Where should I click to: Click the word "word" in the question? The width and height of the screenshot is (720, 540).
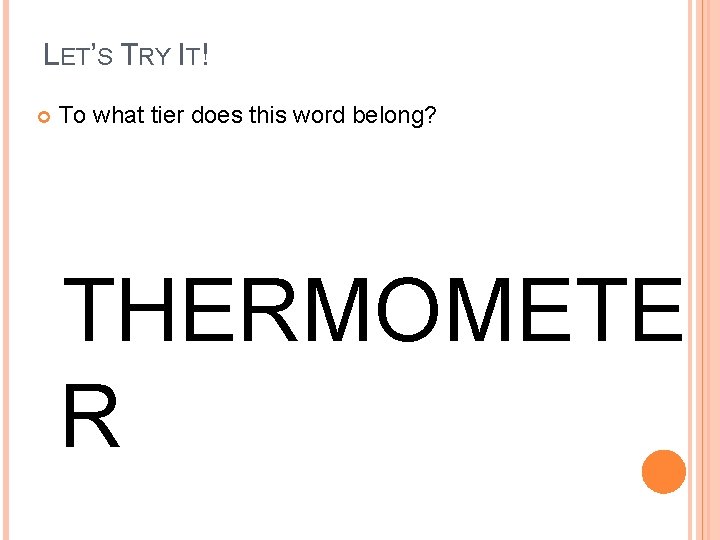coord(319,114)
